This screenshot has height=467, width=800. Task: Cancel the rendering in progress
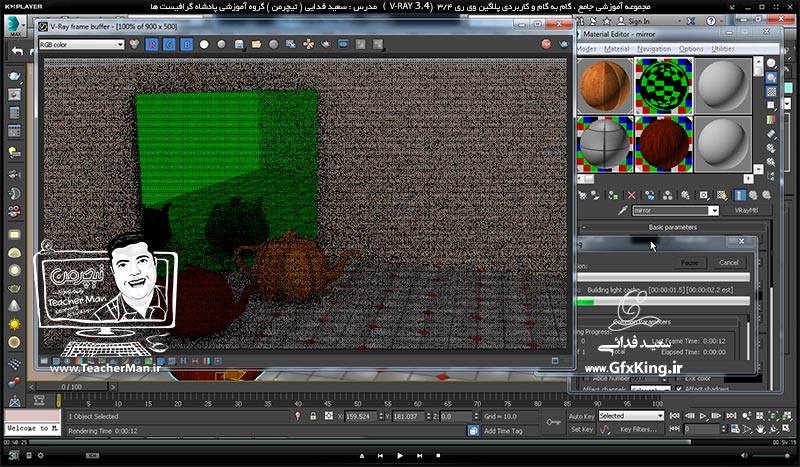click(x=729, y=262)
